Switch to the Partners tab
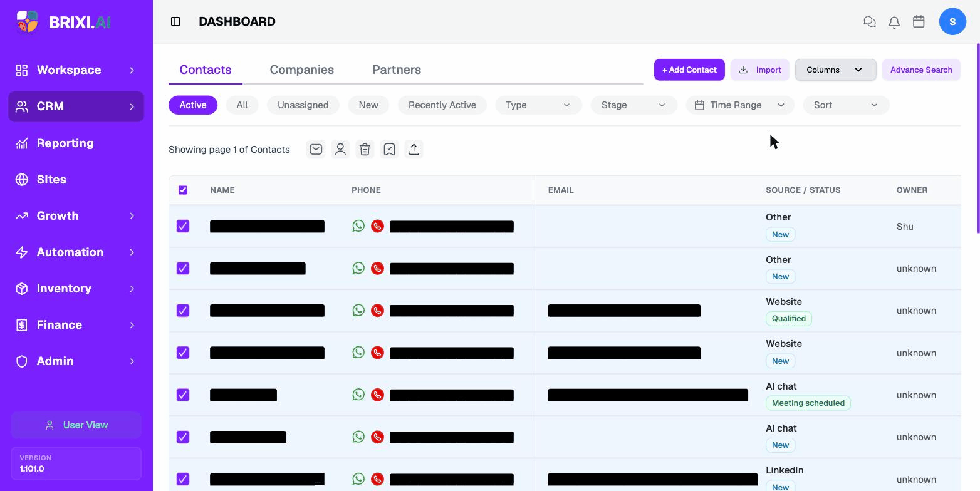The image size is (980, 491). [x=397, y=70]
